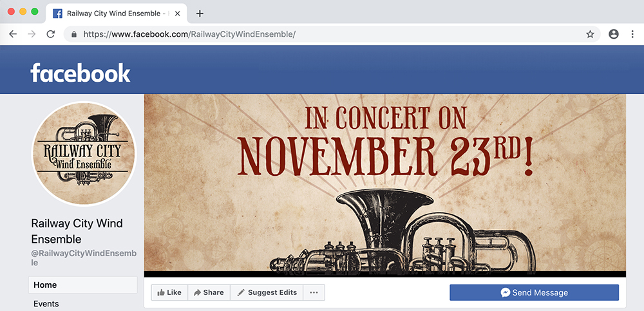The width and height of the screenshot is (644, 311).
Task: Close the Railway City Wind Ensemble tab
Action: point(177,14)
